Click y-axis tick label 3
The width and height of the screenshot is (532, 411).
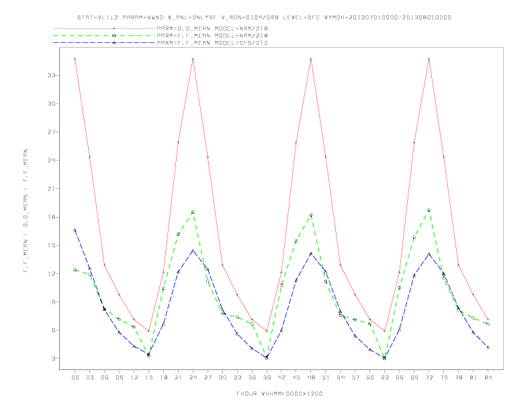click(53, 359)
